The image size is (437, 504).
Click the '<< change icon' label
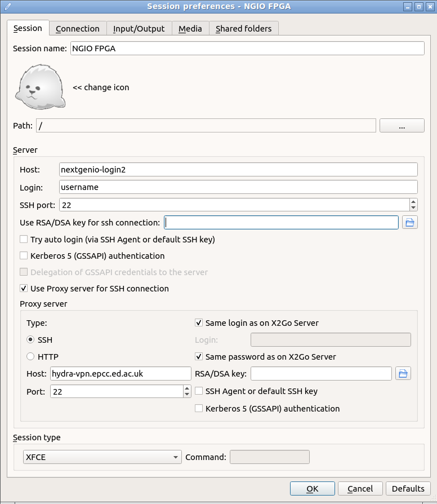click(101, 87)
